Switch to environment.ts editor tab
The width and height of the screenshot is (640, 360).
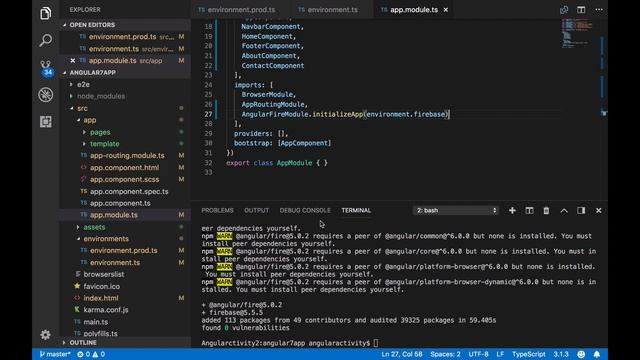tap(333, 10)
